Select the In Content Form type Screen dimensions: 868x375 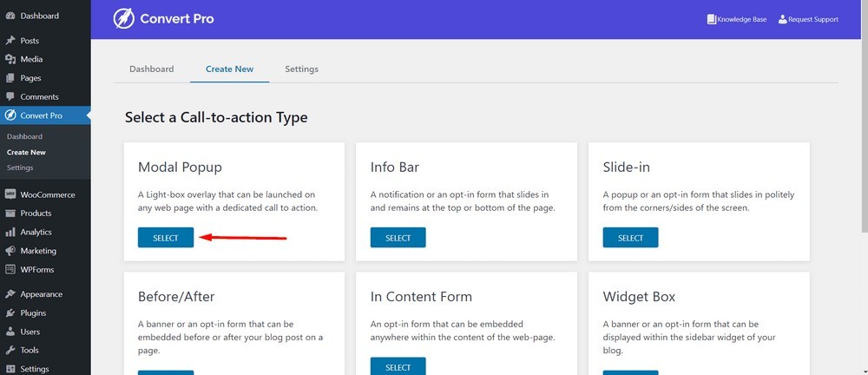398,366
